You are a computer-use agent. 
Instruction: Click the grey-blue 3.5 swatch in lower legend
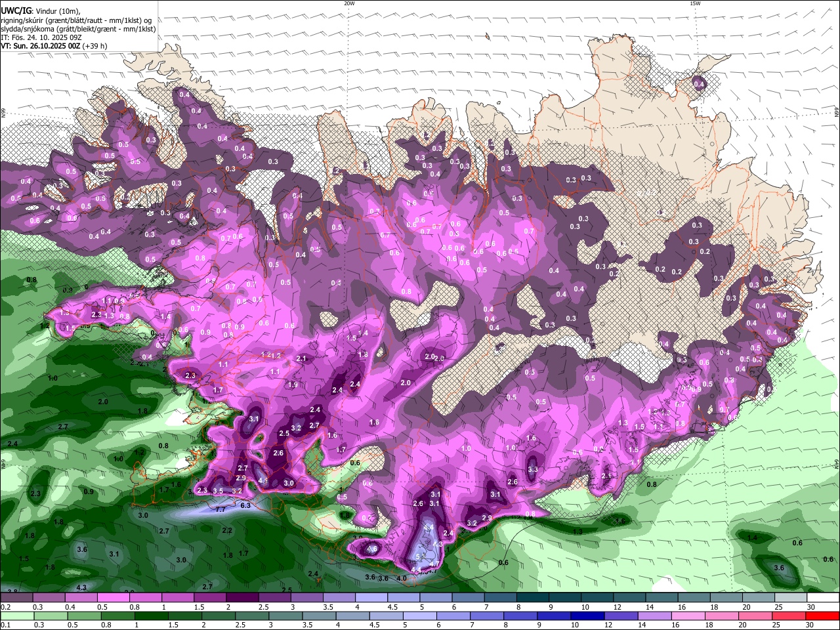click(x=320, y=616)
